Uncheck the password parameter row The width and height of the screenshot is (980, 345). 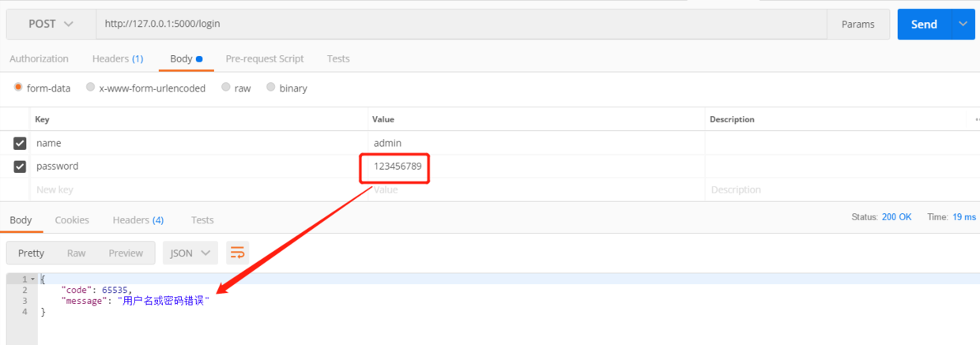point(20,167)
